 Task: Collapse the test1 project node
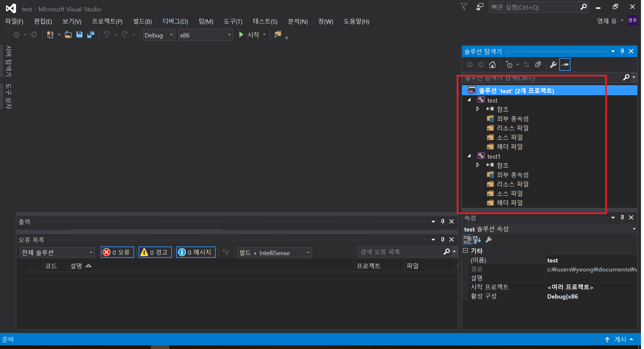pyautogui.click(x=469, y=156)
